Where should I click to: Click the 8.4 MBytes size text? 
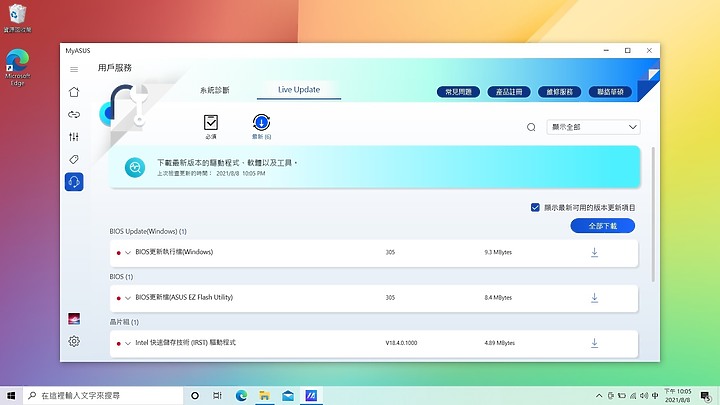pyautogui.click(x=498, y=298)
